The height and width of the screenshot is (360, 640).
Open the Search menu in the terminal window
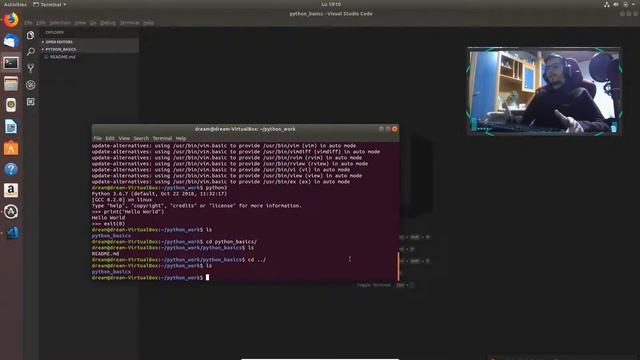click(141, 138)
